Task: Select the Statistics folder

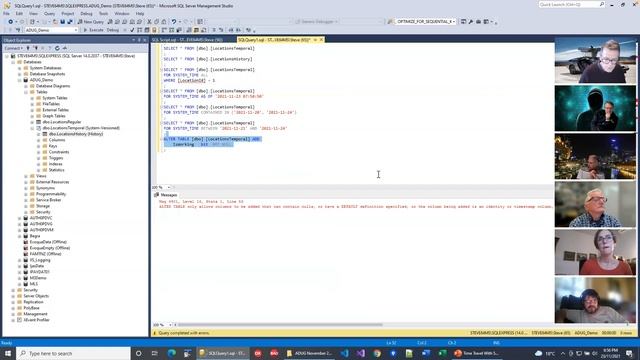Action: [56, 170]
